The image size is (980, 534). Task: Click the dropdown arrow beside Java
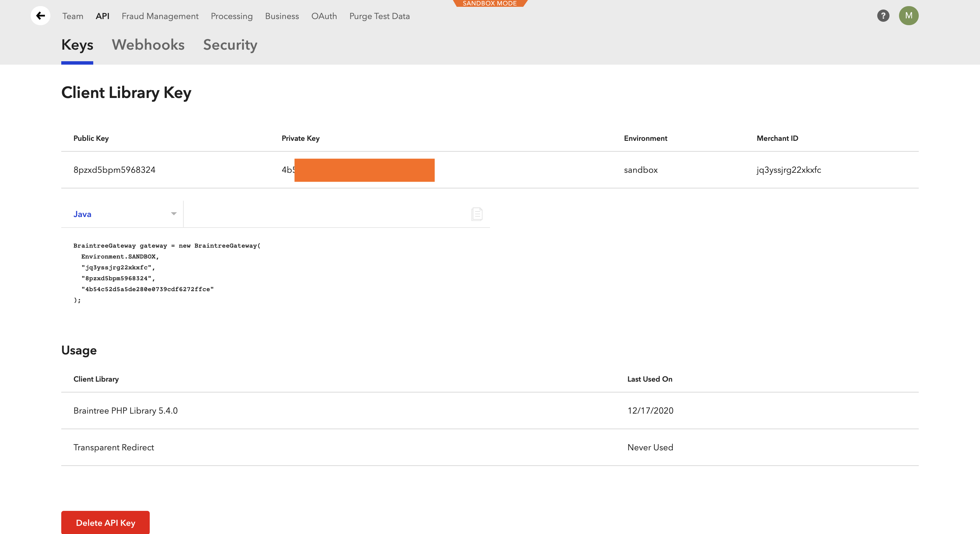click(x=174, y=214)
